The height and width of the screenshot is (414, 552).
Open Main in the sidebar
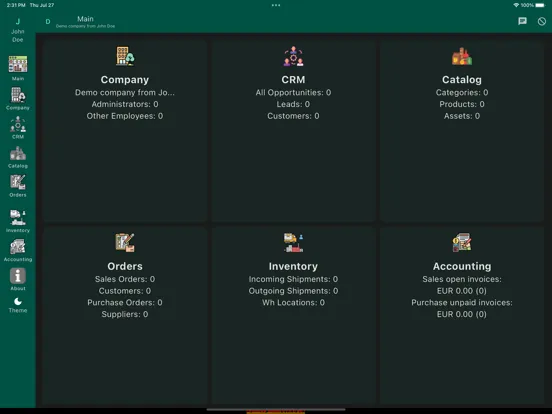18,68
